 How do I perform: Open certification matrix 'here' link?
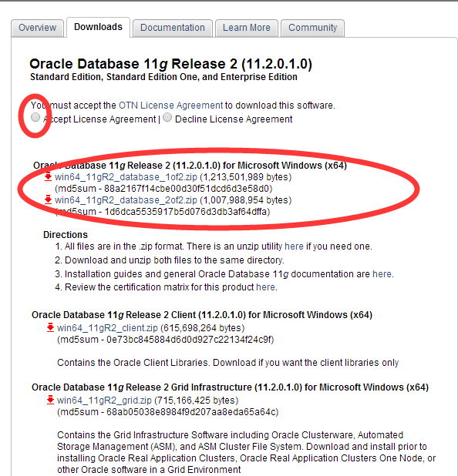coord(265,287)
